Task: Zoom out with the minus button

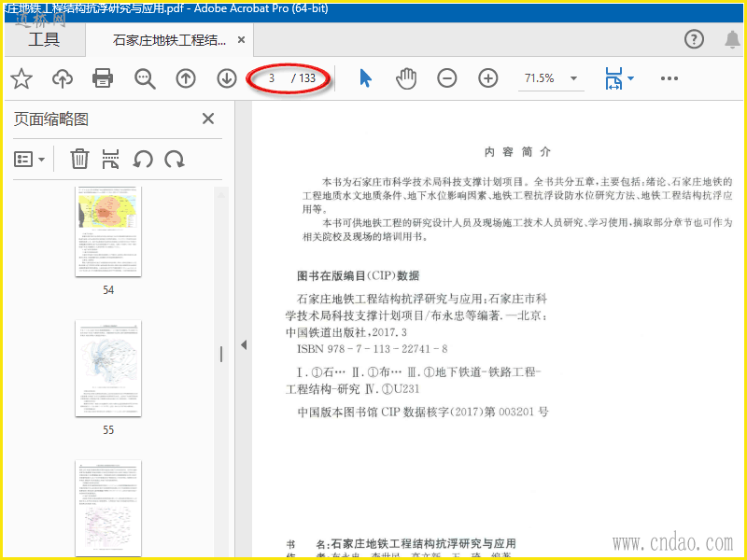Action: [x=447, y=78]
